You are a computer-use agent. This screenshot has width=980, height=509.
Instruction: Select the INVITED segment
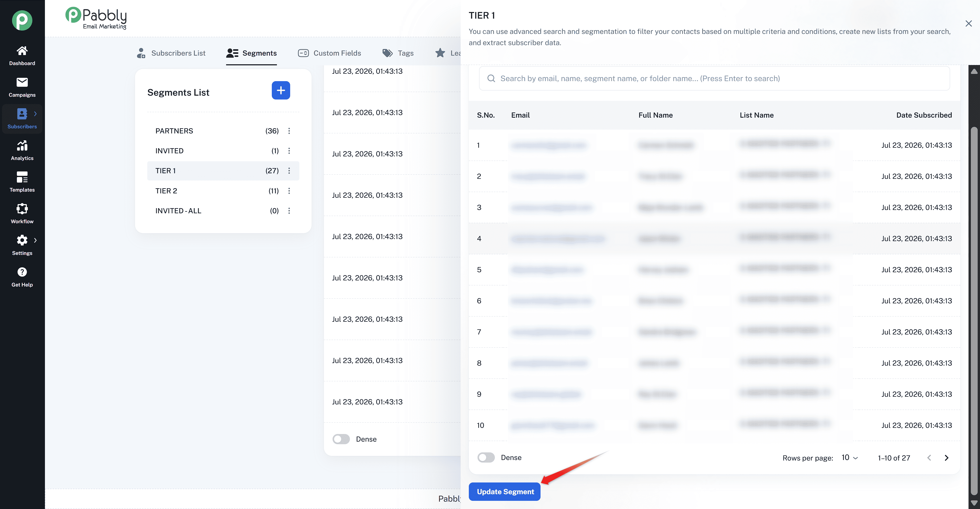click(x=223, y=151)
